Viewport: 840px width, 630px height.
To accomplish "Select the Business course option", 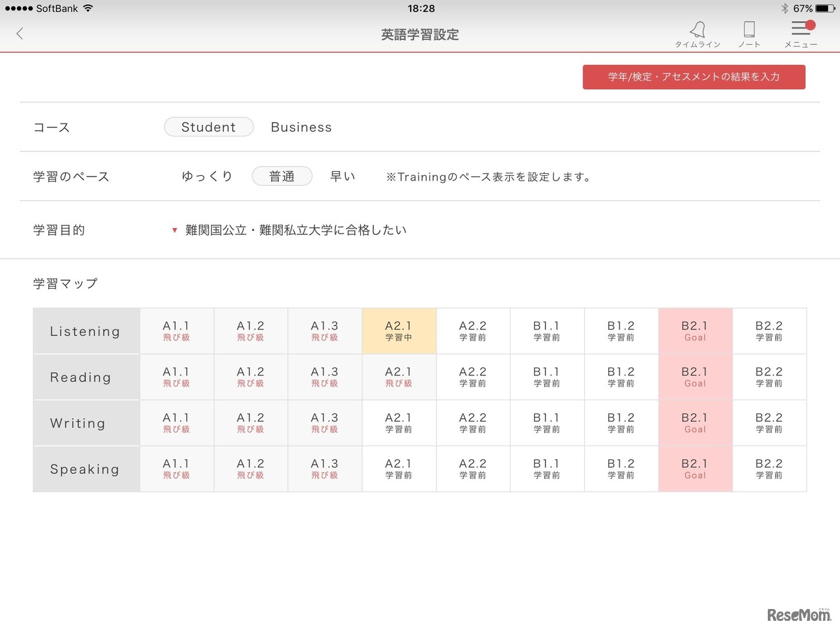I will pyautogui.click(x=301, y=127).
